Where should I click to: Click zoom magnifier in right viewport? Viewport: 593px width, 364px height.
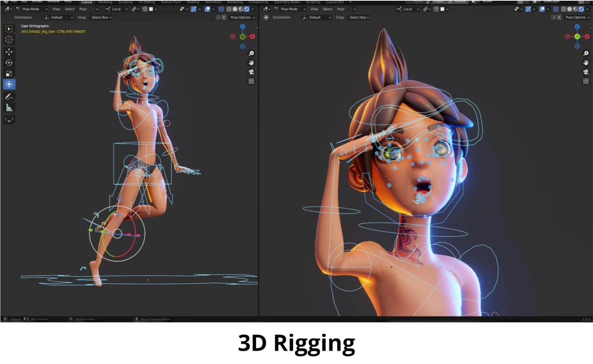[x=586, y=53]
